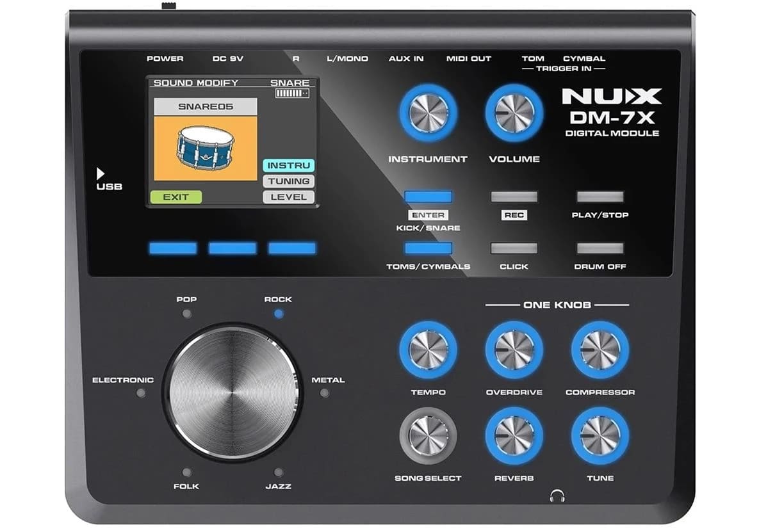The image size is (759, 532).
Task: Turn the INSTRUMENT knob
Action: [x=428, y=113]
